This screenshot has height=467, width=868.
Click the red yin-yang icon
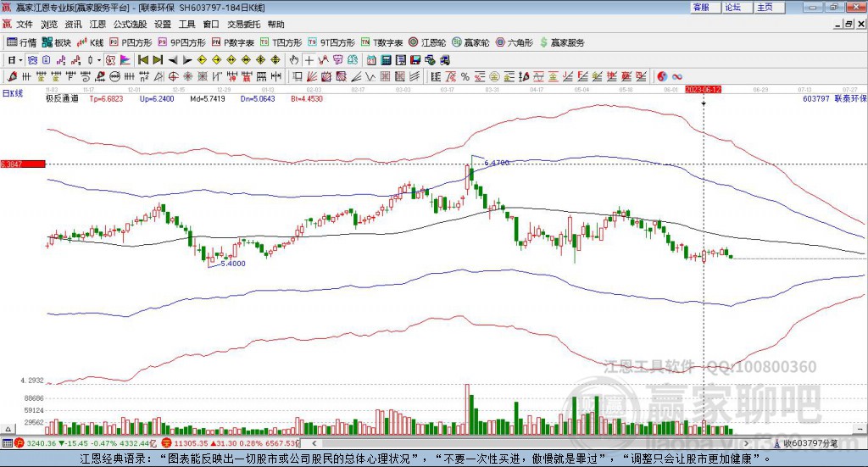click(x=662, y=76)
